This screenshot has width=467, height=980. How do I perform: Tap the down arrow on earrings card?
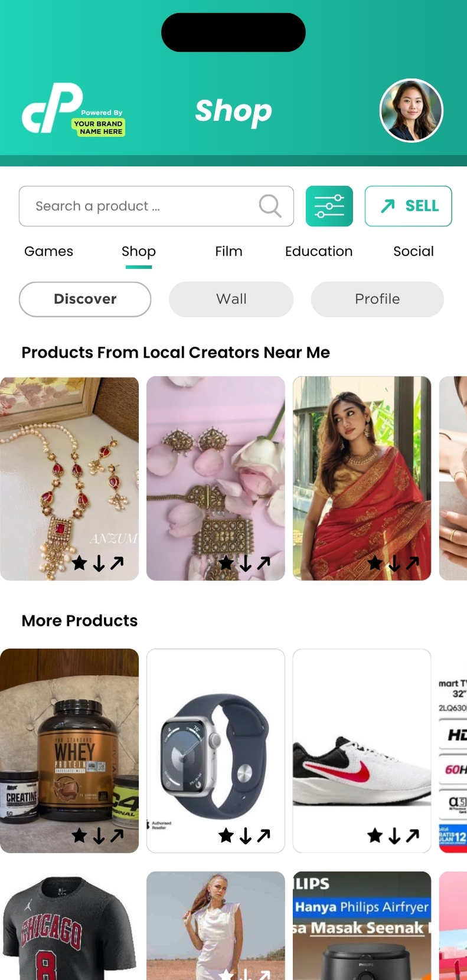tap(245, 563)
